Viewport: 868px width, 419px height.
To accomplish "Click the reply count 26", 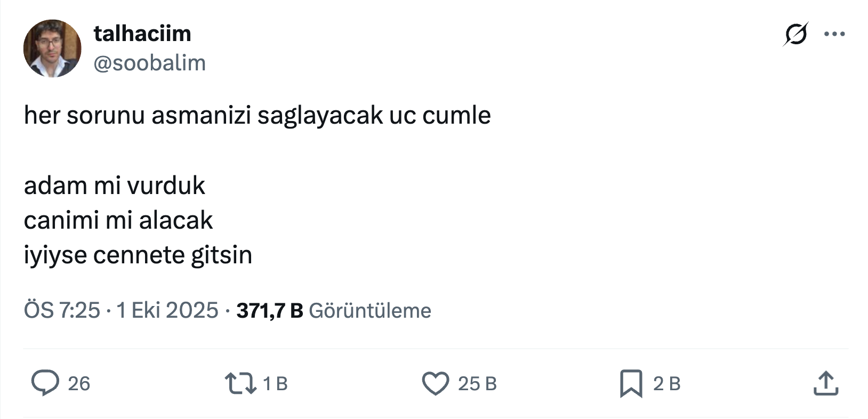I will [79, 384].
